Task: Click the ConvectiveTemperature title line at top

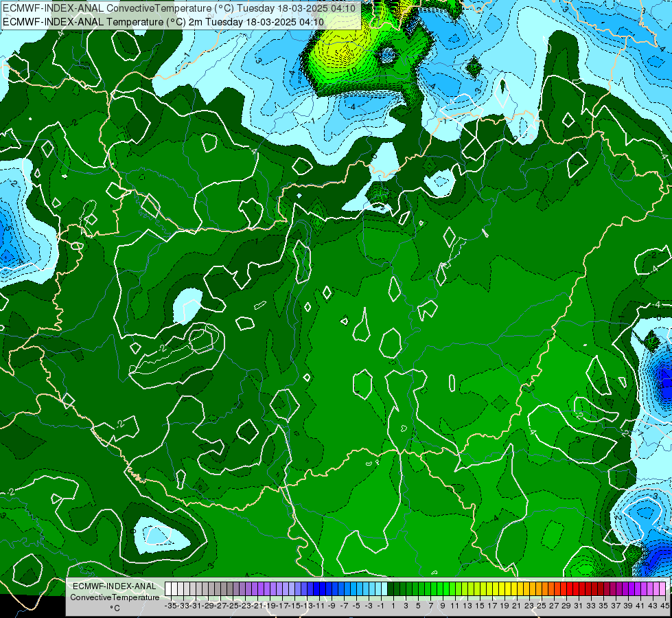Action: 181,8
